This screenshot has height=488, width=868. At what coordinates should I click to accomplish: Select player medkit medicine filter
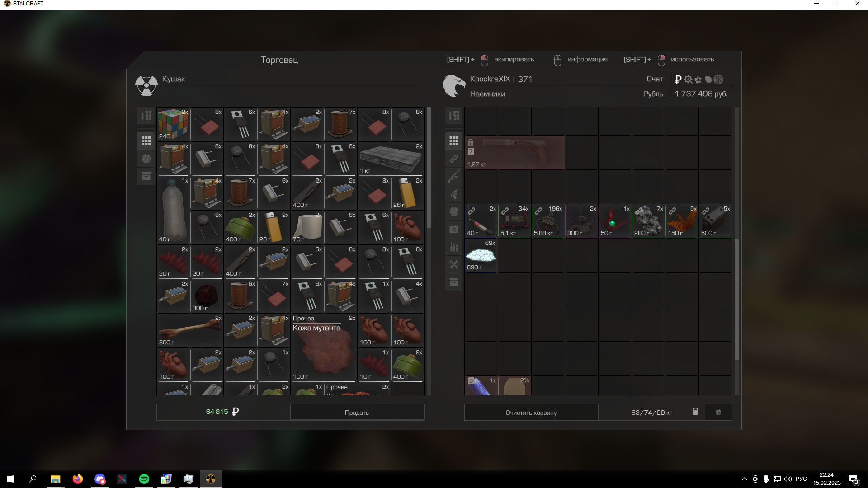(454, 229)
